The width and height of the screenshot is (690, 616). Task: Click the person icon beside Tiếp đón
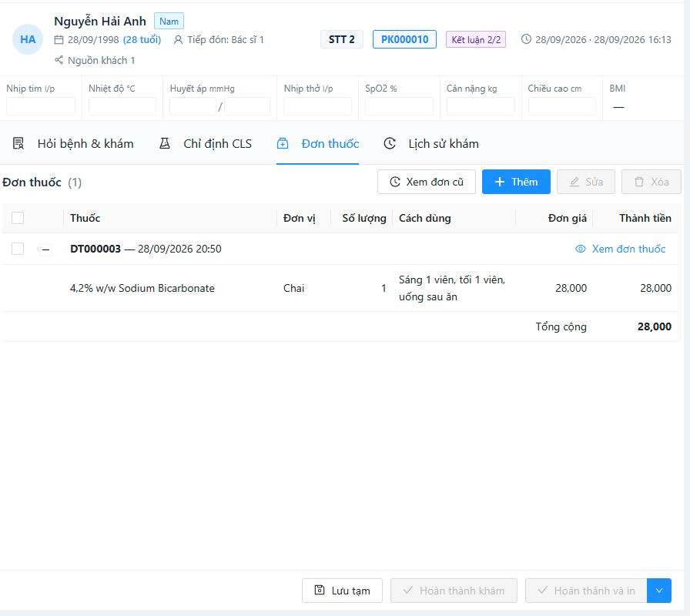pyautogui.click(x=178, y=40)
